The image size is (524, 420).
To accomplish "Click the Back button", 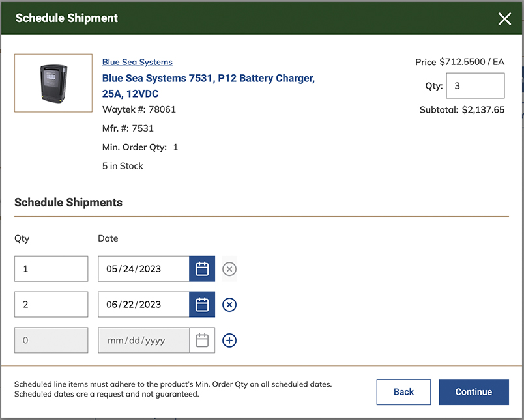I will pos(403,392).
